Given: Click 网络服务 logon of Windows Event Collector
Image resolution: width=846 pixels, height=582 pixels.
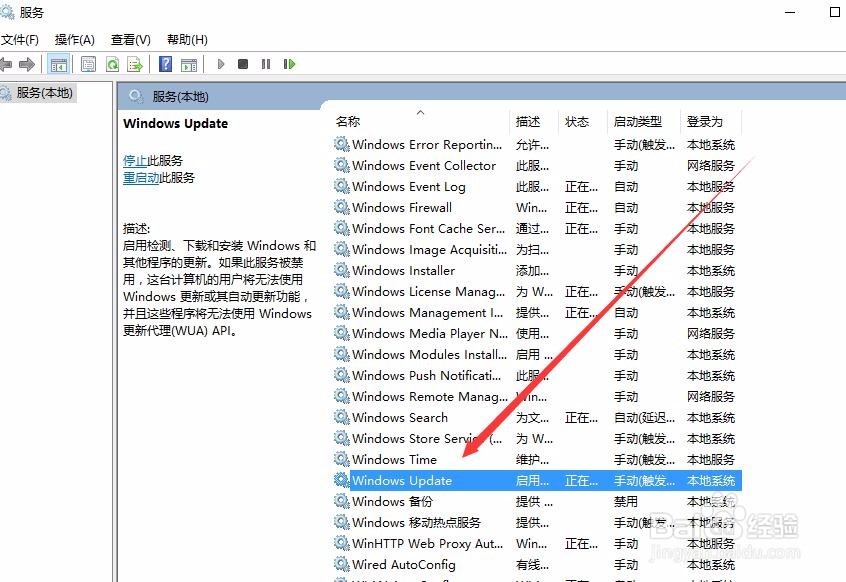Looking at the screenshot, I should tap(711, 166).
